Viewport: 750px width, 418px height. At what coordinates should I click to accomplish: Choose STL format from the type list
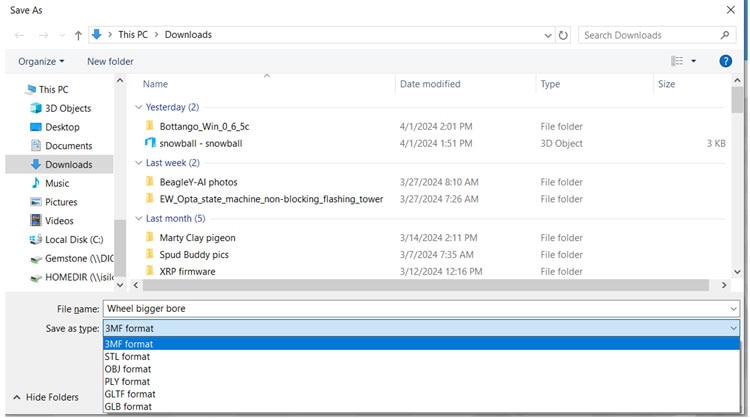pos(127,356)
